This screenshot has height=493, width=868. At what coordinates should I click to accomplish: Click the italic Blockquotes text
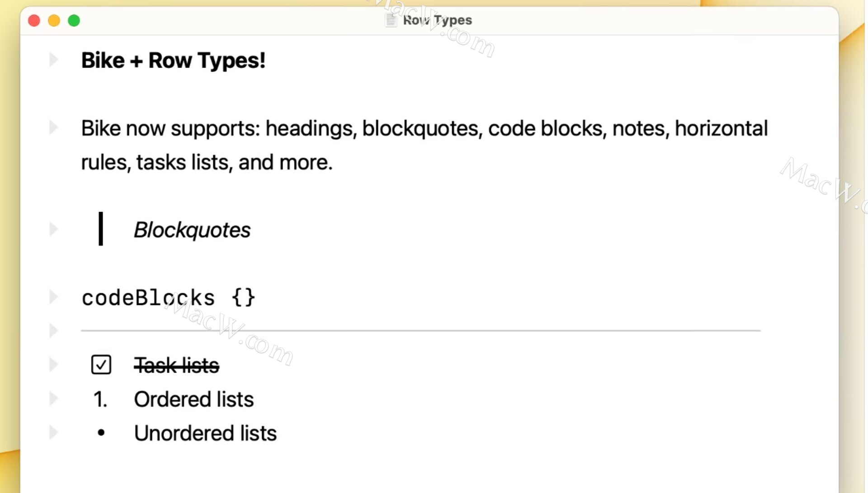pyautogui.click(x=192, y=230)
